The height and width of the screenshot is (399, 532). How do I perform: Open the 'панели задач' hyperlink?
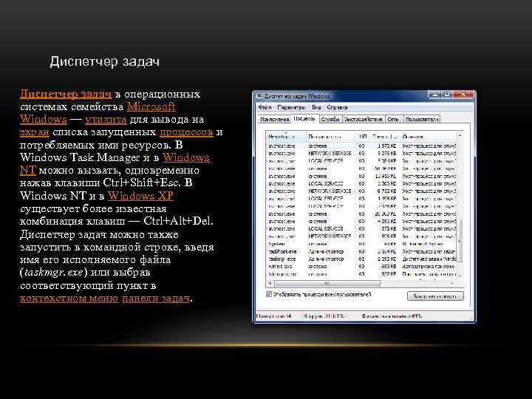tap(156, 298)
